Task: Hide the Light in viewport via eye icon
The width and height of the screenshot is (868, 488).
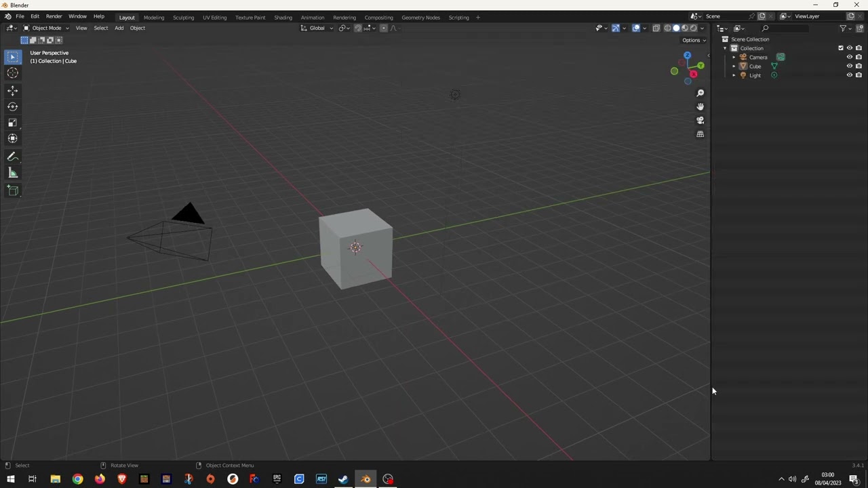Action: [849, 75]
